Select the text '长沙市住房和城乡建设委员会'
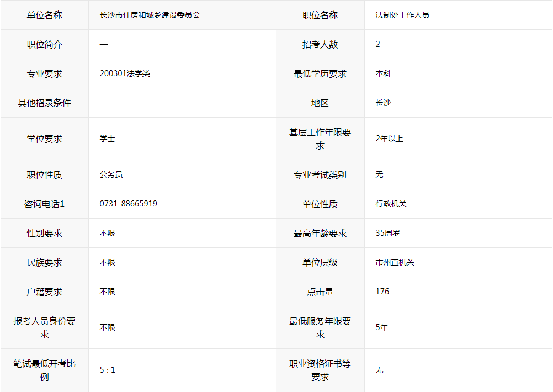 pos(150,15)
